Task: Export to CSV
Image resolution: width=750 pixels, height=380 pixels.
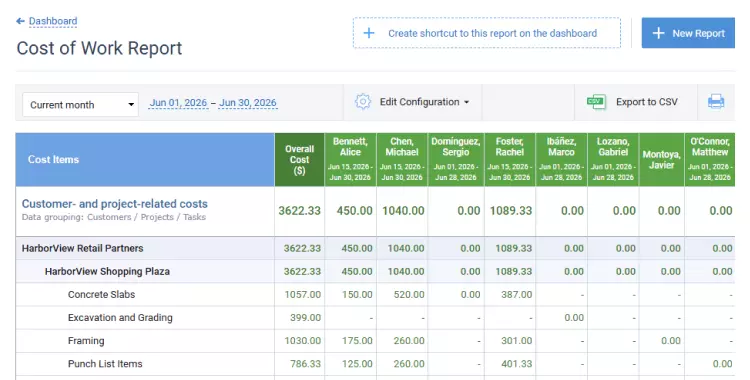Action: (x=647, y=102)
